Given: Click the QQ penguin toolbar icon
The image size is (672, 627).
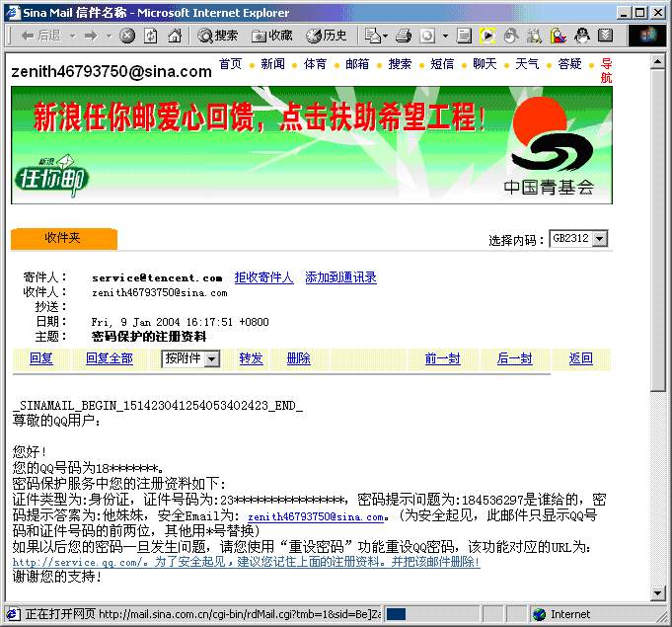Looking at the screenshot, I should pos(582,36).
